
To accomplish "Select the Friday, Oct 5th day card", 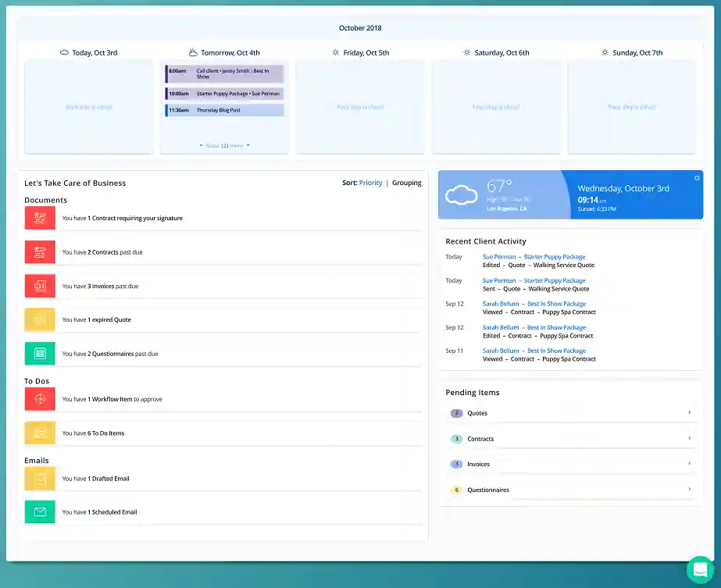I will click(x=360, y=107).
